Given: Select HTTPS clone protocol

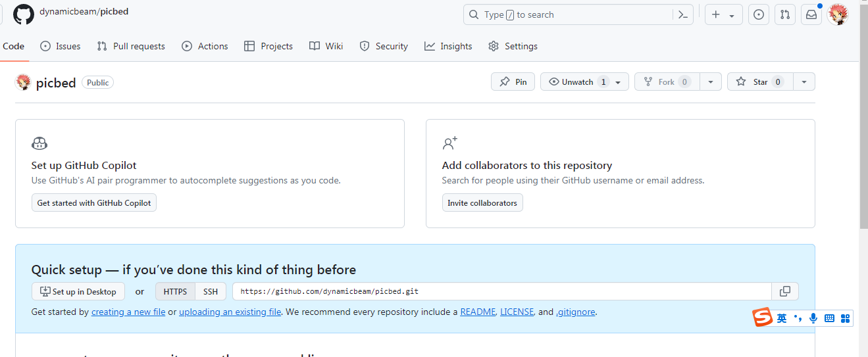Looking at the screenshot, I should pos(175,291).
